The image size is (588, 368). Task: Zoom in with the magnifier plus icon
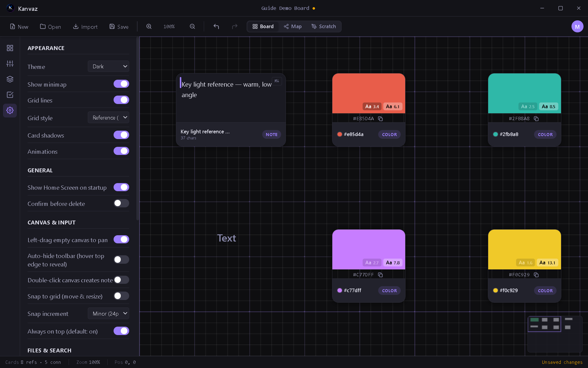tap(149, 26)
